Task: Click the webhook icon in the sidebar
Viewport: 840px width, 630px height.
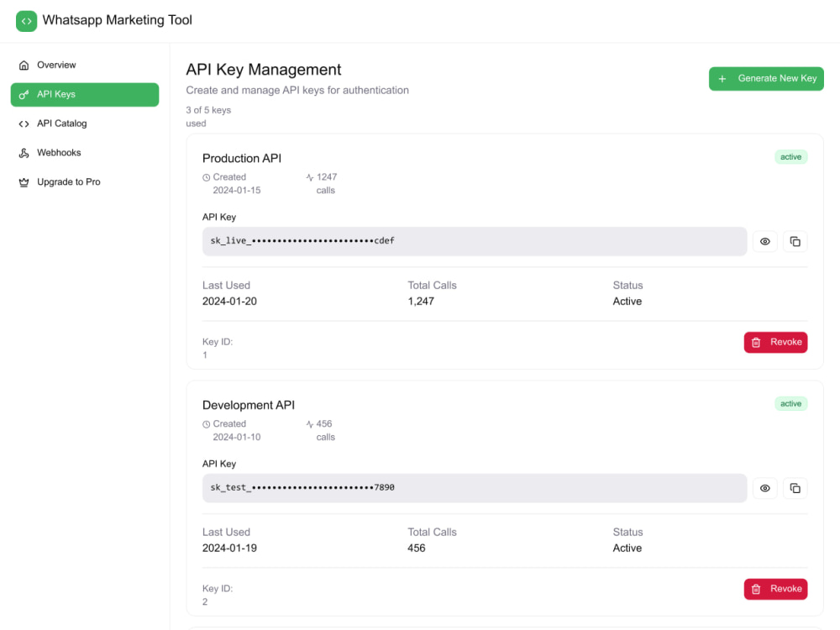Action: click(x=24, y=153)
